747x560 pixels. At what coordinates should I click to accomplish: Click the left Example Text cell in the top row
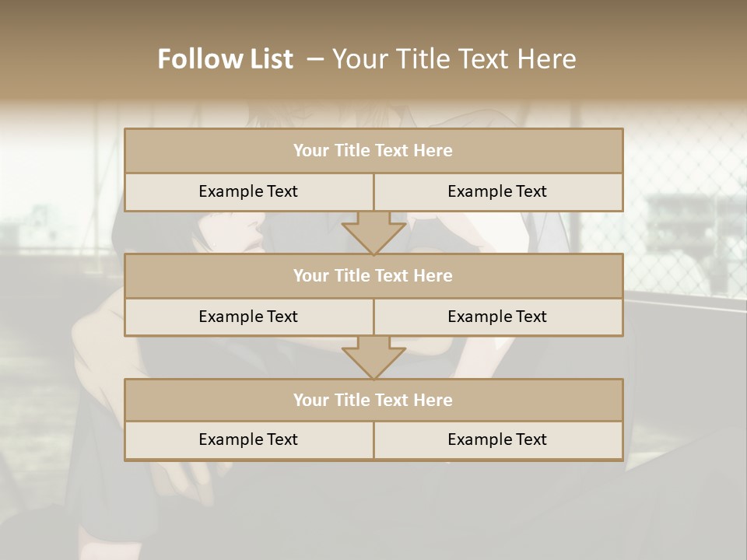pyautogui.click(x=249, y=192)
